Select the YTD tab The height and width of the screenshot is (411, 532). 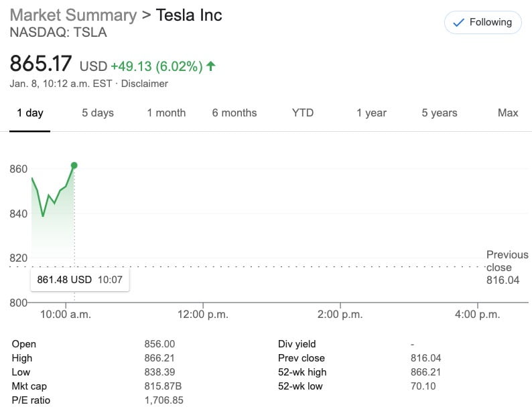(303, 113)
